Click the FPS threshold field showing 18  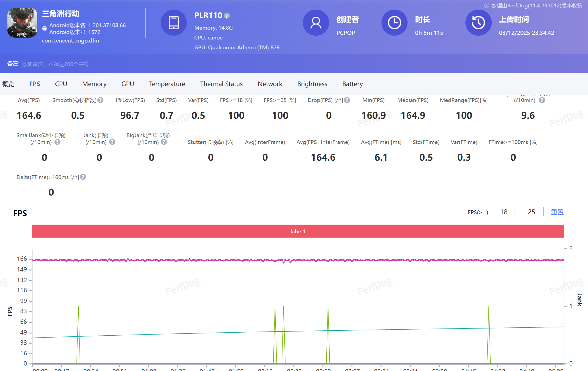(504, 212)
